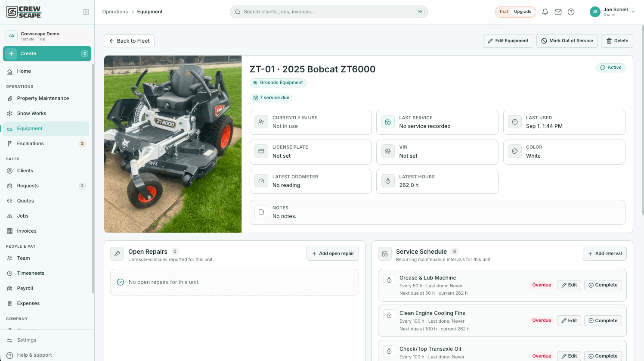Mark equipment Out of Service
The width and height of the screenshot is (644, 361).
pos(567,41)
